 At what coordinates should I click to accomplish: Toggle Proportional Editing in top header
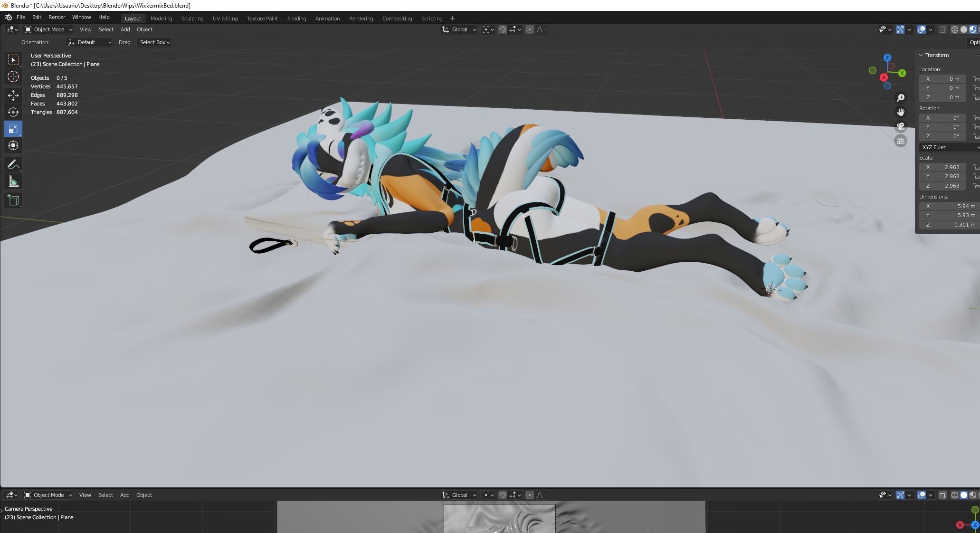pos(530,29)
